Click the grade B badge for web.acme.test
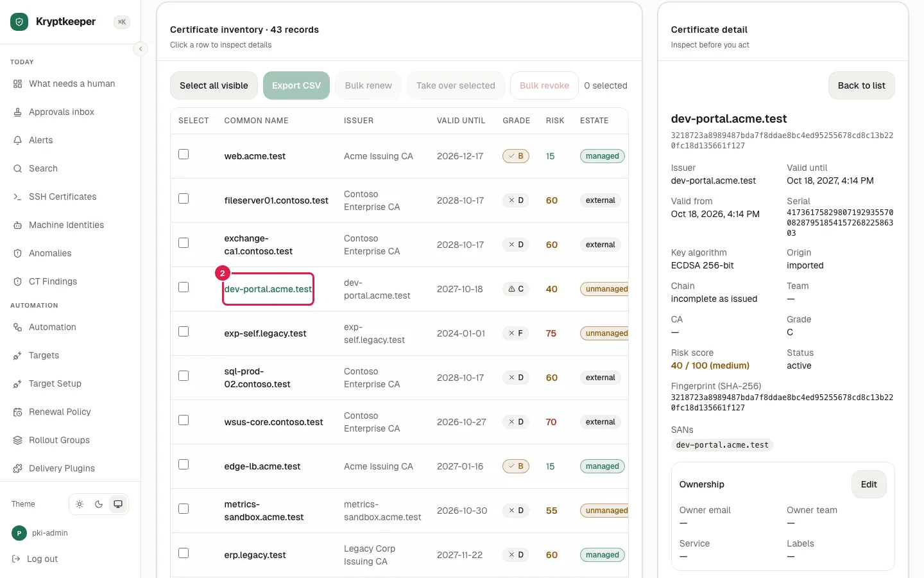The width and height of the screenshot is (924, 578). pos(516,156)
